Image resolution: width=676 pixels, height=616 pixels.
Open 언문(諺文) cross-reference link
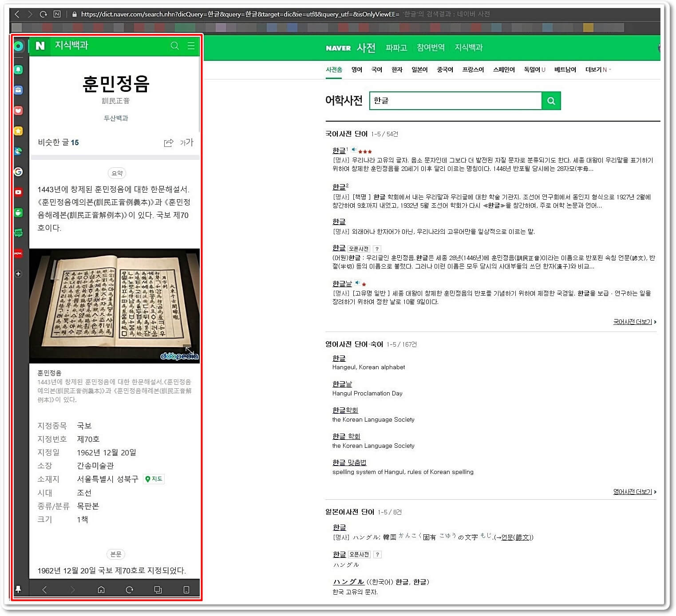coord(516,537)
